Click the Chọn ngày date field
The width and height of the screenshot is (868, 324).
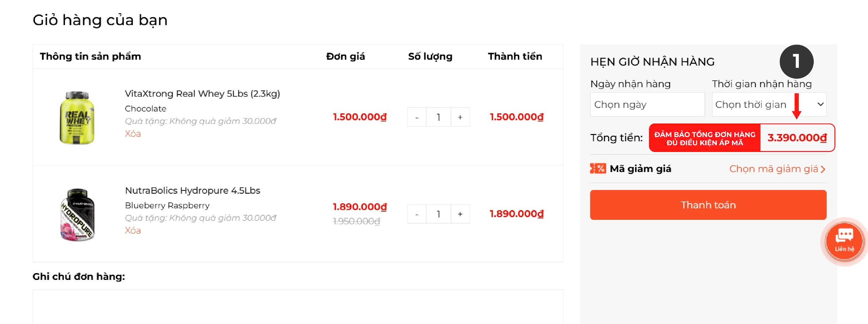[647, 104]
